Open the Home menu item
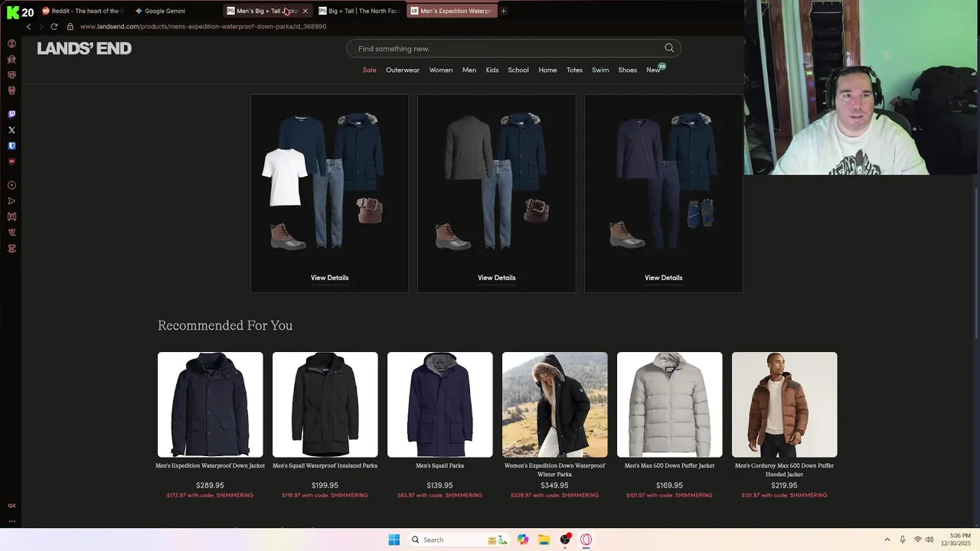Screen dimensions: 980x551 coord(547,70)
